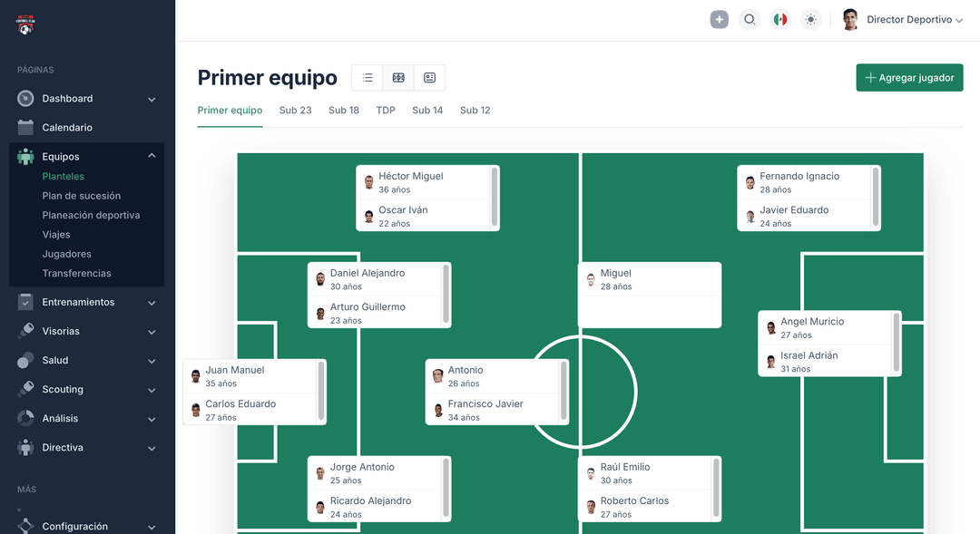Click the Análisis chart icon
The height and width of the screenshot is (534, 980).
(x=25, y=418)
